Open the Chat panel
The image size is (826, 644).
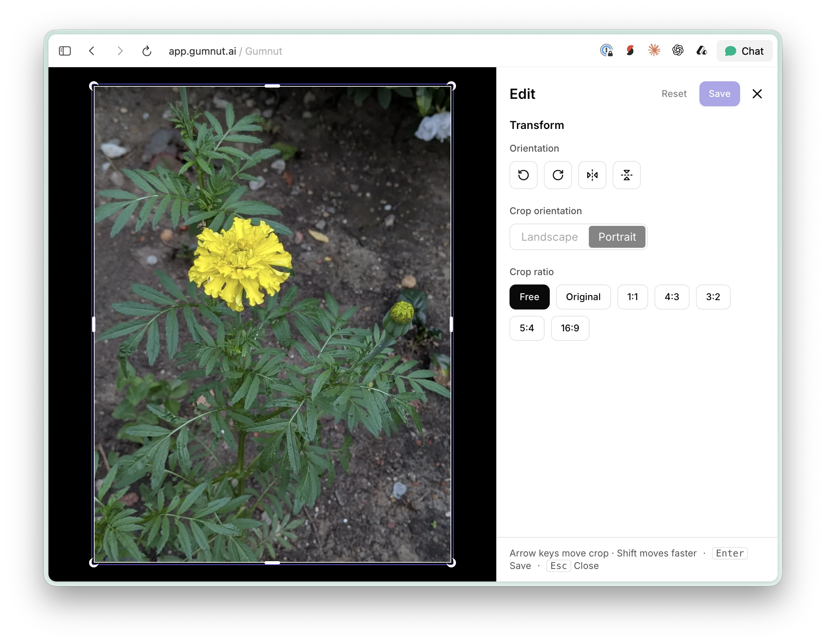point(744,51)
